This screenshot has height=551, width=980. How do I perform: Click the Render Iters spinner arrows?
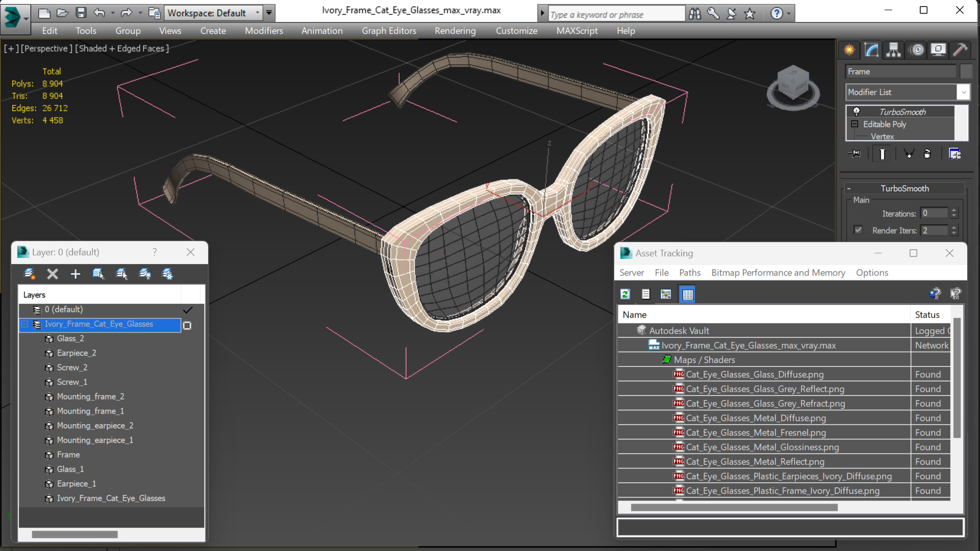point(953,230)
